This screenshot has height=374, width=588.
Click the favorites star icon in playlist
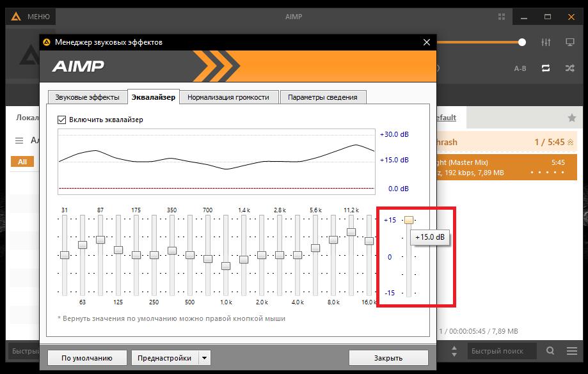point(571,118)
